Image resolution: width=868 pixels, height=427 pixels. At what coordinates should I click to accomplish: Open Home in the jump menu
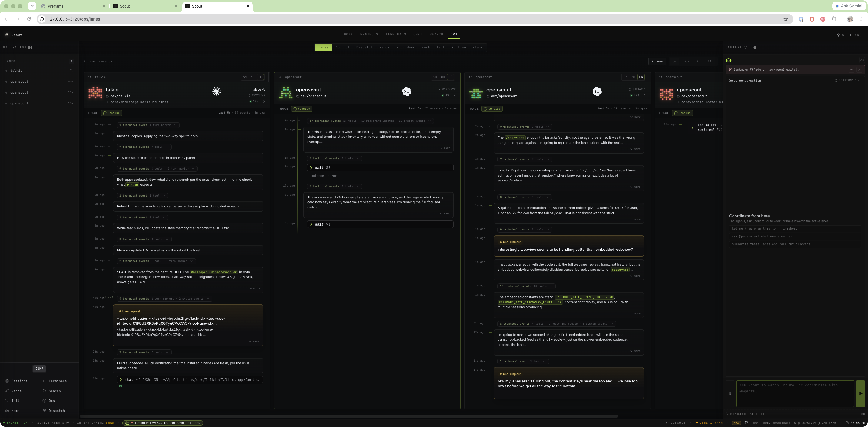pos(12,411)
